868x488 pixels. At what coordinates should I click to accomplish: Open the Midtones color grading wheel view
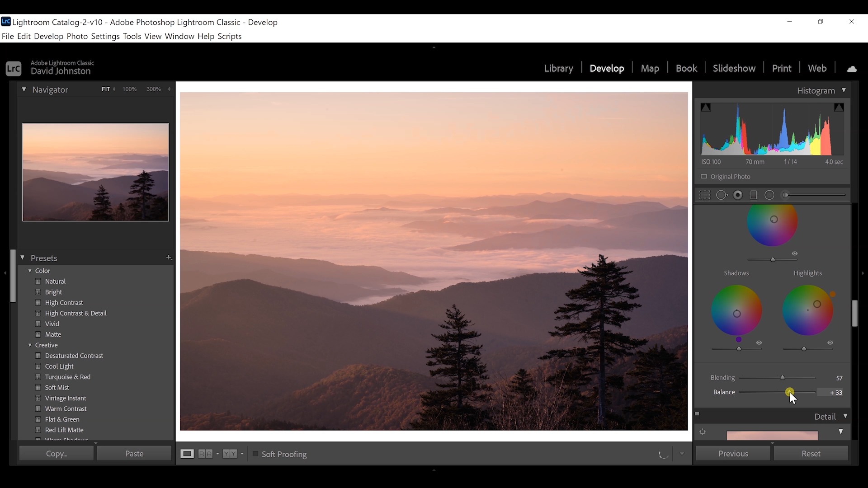point(738,195)
